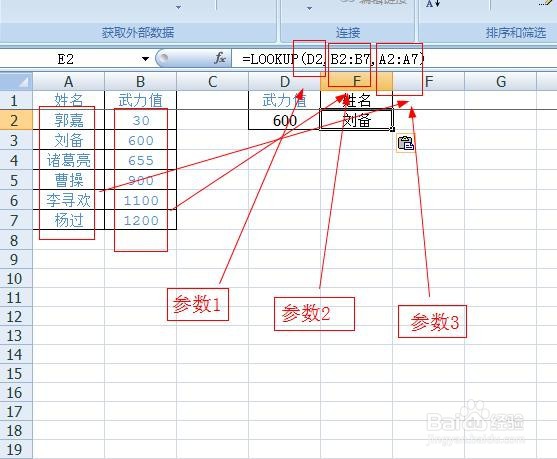
Task: Select row 2 header
Action: [x=16, y=120]
